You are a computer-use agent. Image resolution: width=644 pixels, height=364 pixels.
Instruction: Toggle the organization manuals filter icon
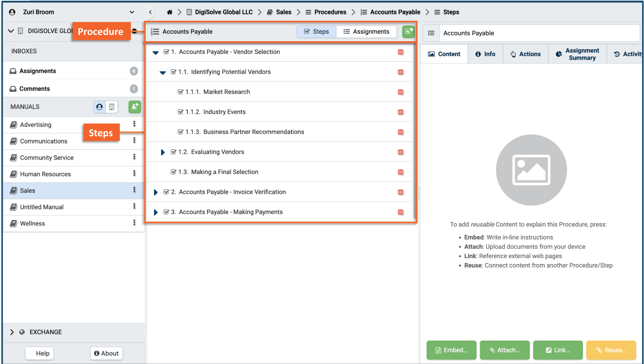[111, 107]
